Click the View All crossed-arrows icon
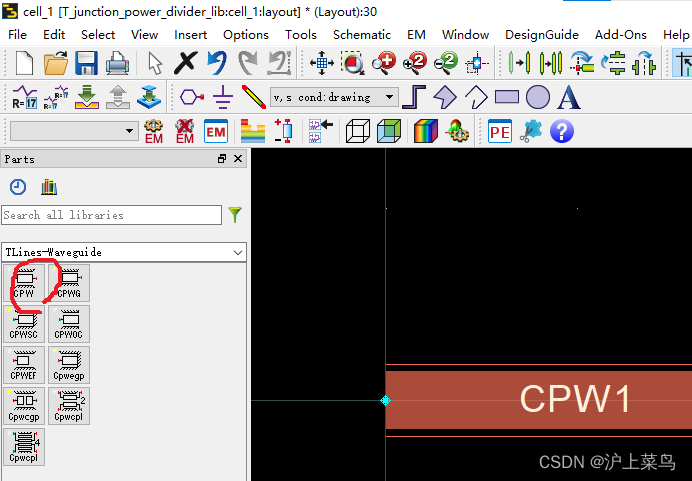 coord(322,63)
